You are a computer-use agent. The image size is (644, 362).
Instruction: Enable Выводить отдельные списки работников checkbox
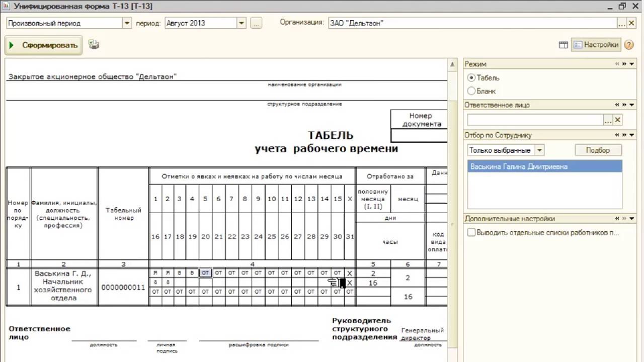click(x=471, y=233)
